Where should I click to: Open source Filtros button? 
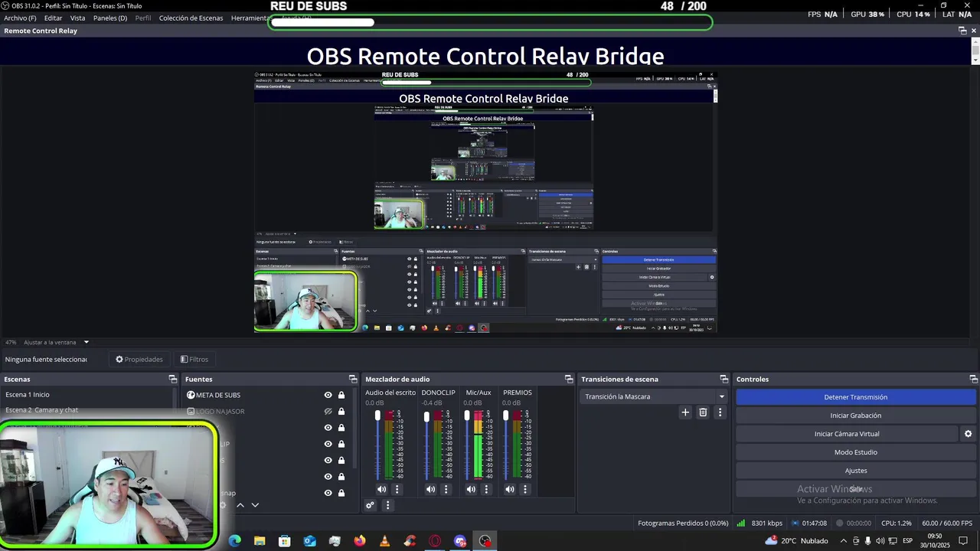(x=194, y=359)
